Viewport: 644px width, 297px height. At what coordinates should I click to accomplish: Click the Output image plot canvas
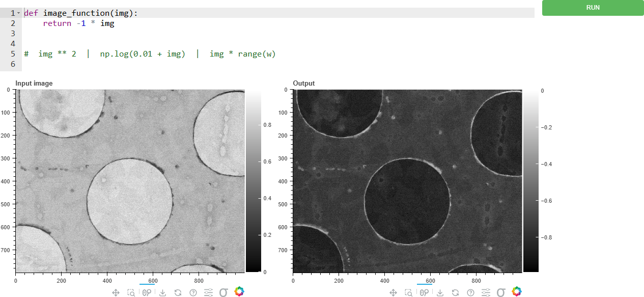tap(408, 181)
